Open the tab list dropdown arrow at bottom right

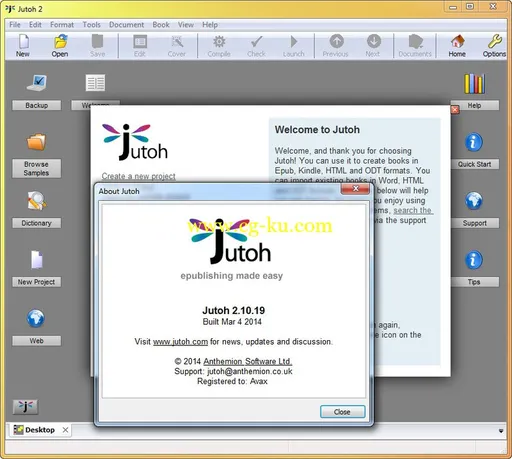(x=501, y=431)
